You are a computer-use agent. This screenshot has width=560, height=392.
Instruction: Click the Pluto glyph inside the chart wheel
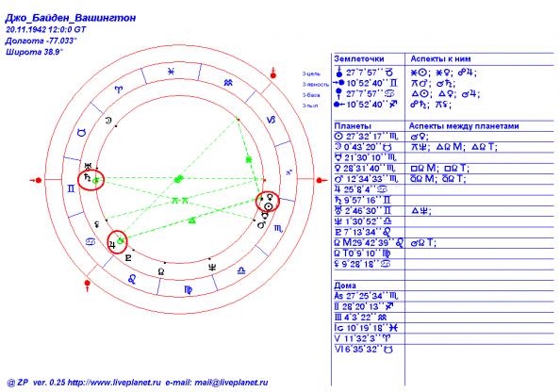click(x=128, y=258)
